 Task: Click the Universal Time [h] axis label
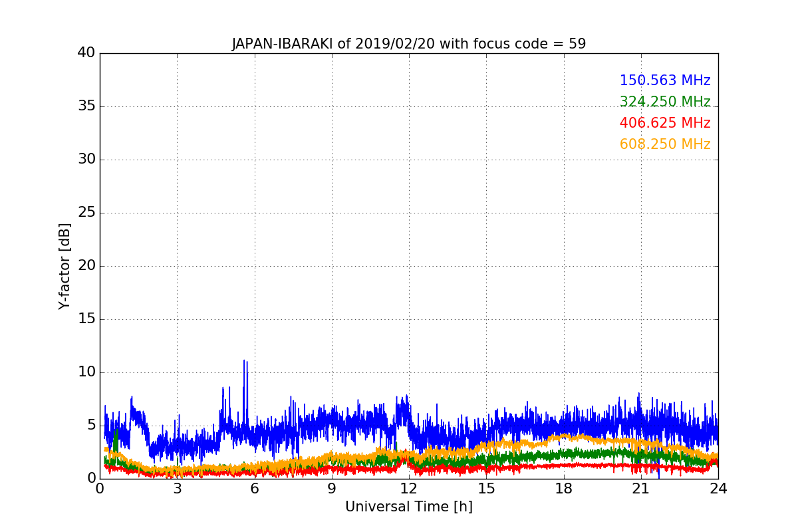click(x=409, y=507)
